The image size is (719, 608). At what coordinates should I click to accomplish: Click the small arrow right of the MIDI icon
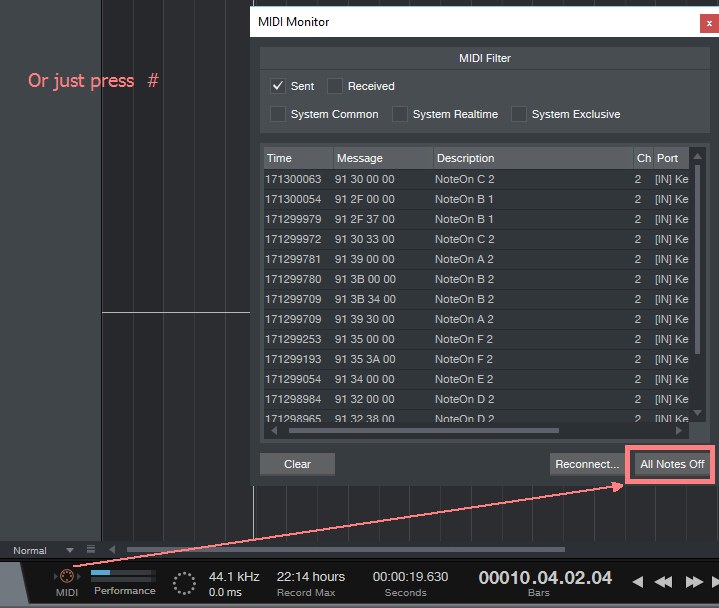click(79, 576)
